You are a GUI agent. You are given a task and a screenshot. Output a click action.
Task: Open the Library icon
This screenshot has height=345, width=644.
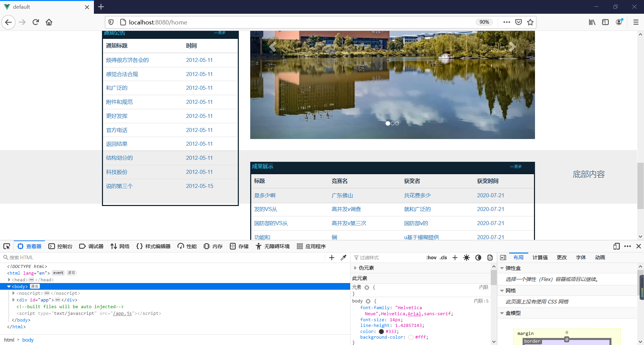pyautogui.click(x=592, y=22)
